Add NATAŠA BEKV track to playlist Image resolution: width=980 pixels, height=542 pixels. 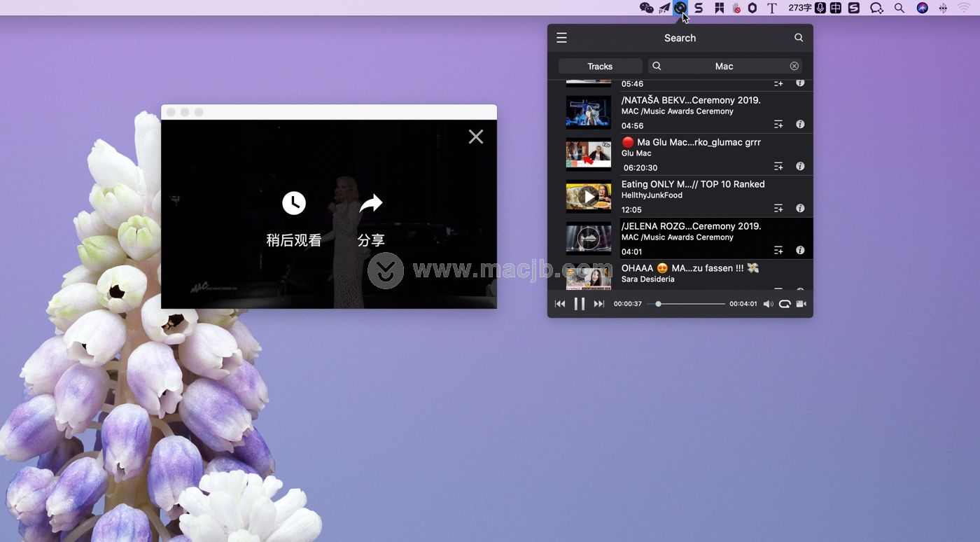778,124
